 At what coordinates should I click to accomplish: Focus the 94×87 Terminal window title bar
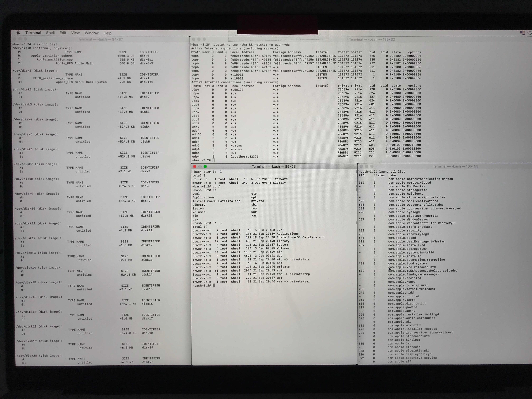[x=100, y=39]
